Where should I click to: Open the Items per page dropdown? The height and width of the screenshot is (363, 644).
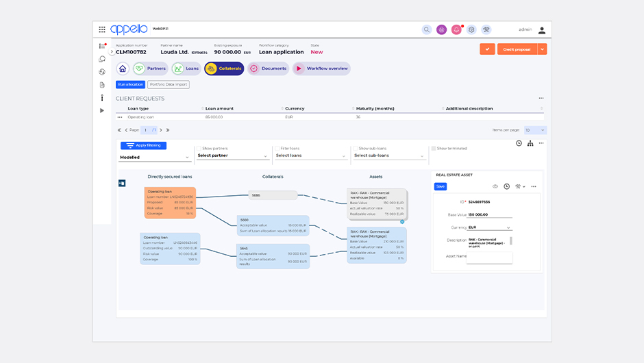pos(535,130)
